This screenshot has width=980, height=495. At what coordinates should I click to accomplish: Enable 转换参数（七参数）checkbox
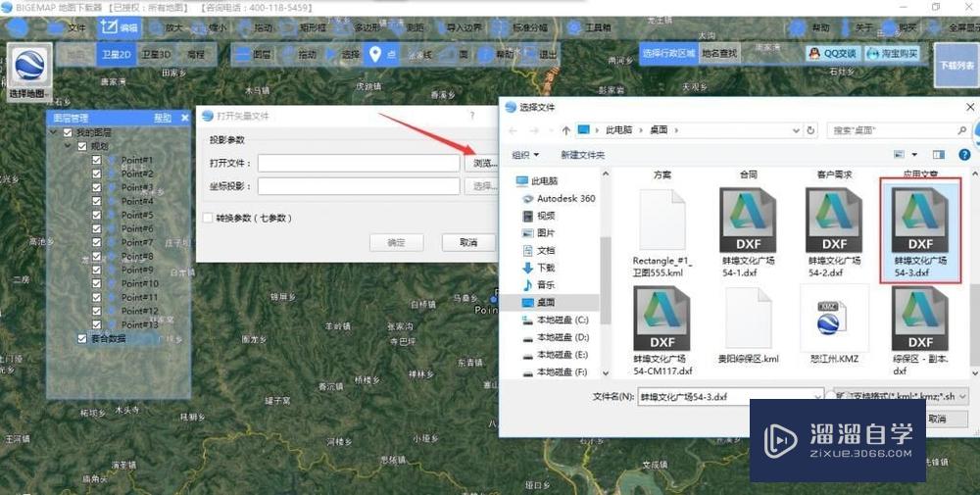[208, 219]
